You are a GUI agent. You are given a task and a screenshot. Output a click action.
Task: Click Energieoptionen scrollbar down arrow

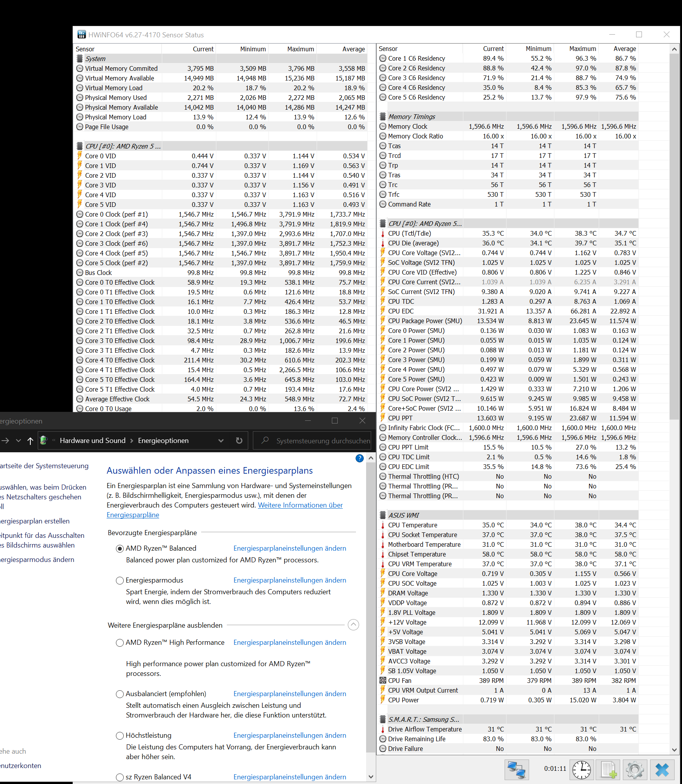[371, 777]
